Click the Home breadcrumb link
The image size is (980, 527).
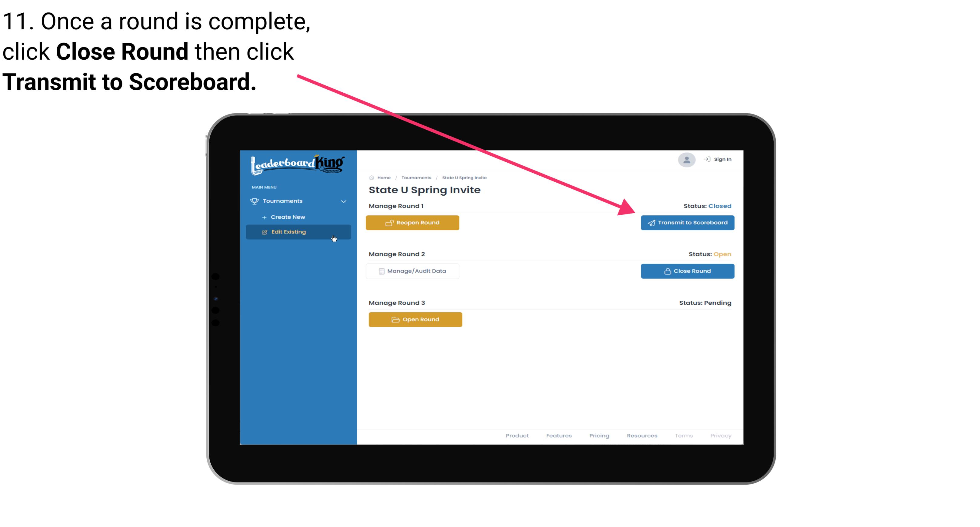point(383,177)
